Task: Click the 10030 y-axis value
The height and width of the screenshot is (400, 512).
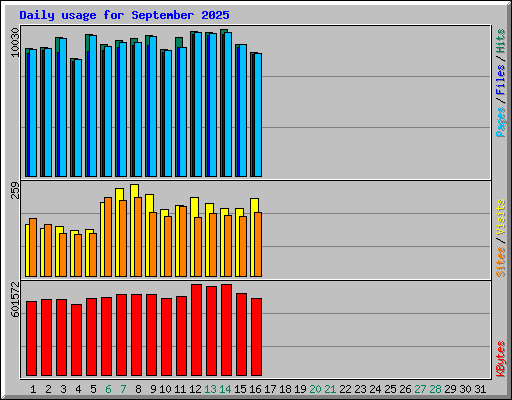Action: 15,42
